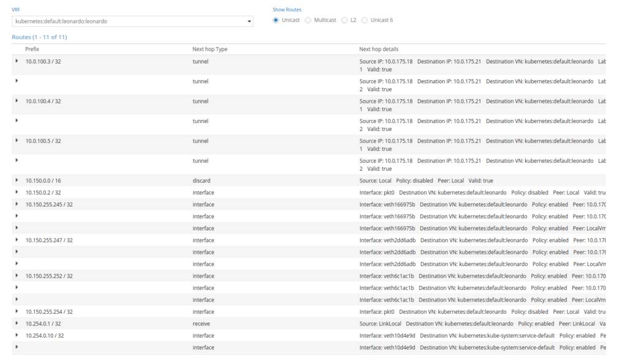Click the VRF label

point(16,10)
